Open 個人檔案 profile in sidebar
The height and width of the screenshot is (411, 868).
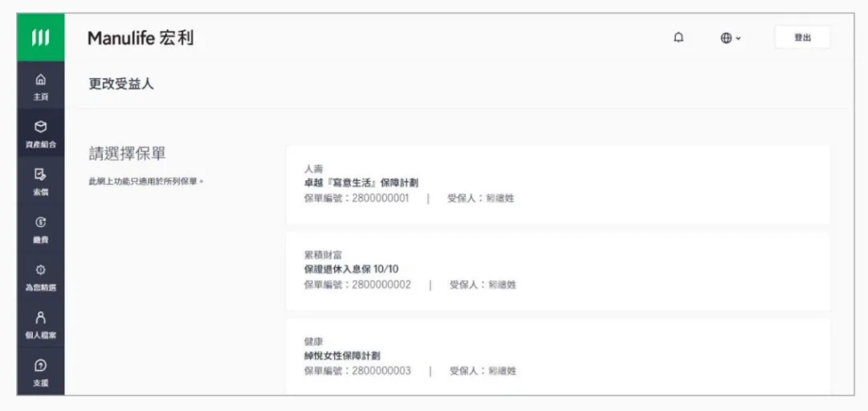point(40,324)
